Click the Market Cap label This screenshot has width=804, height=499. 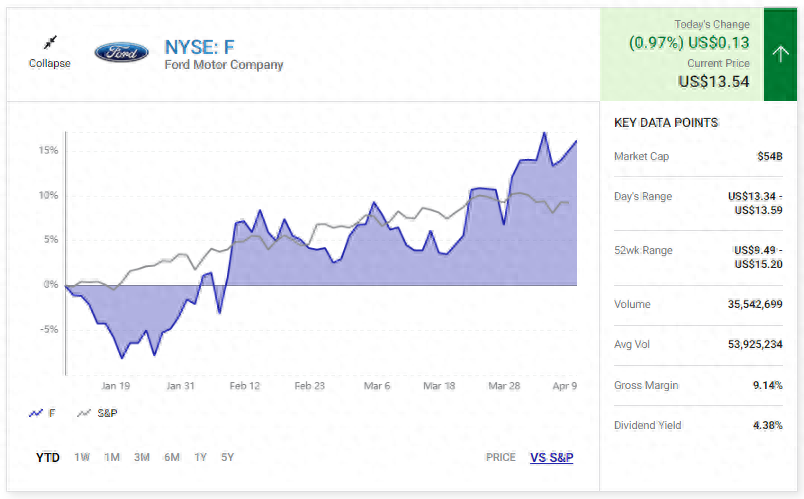(x=641, y=156)
